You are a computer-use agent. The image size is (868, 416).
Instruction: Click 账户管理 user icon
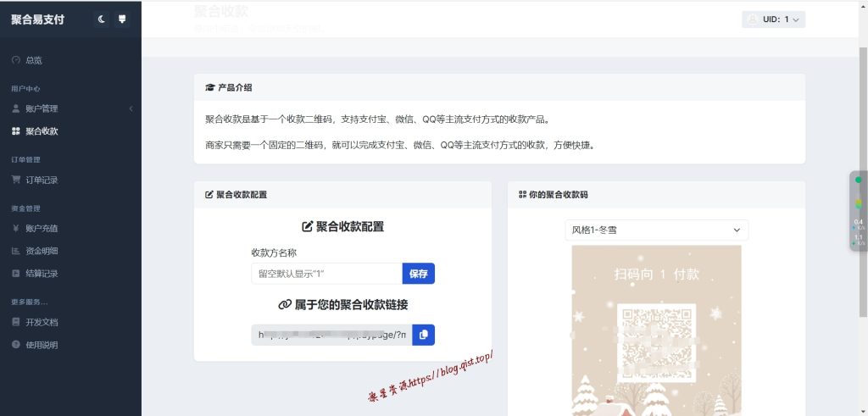[x=15, y=108]
